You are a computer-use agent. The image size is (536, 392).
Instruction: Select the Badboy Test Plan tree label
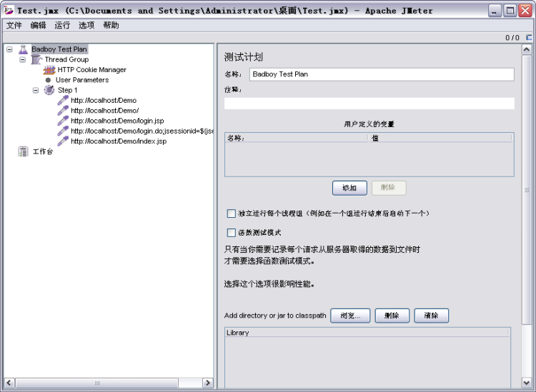point(59,49)
